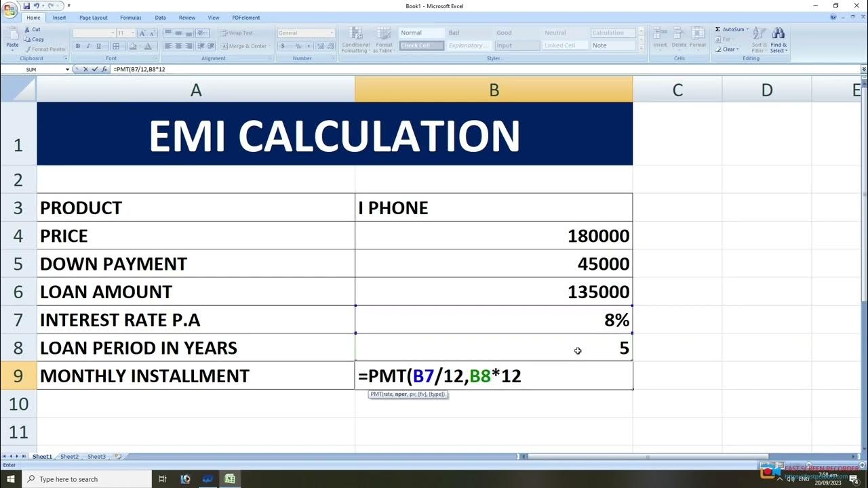Select cell with value 180000

coord(494,236)
